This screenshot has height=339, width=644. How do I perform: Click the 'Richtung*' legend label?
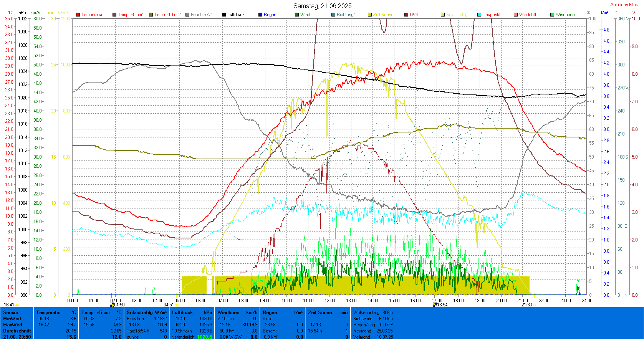(346, 15)
